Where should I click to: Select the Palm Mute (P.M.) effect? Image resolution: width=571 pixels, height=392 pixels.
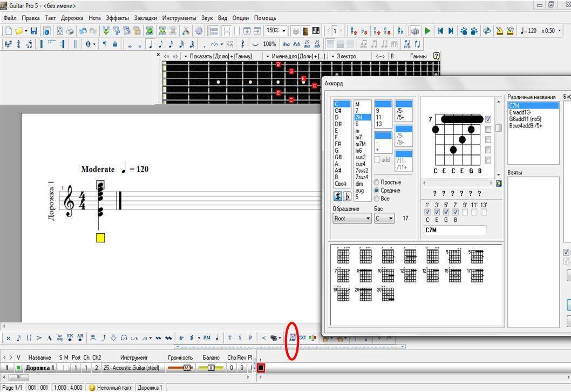(x=207, y=338)
